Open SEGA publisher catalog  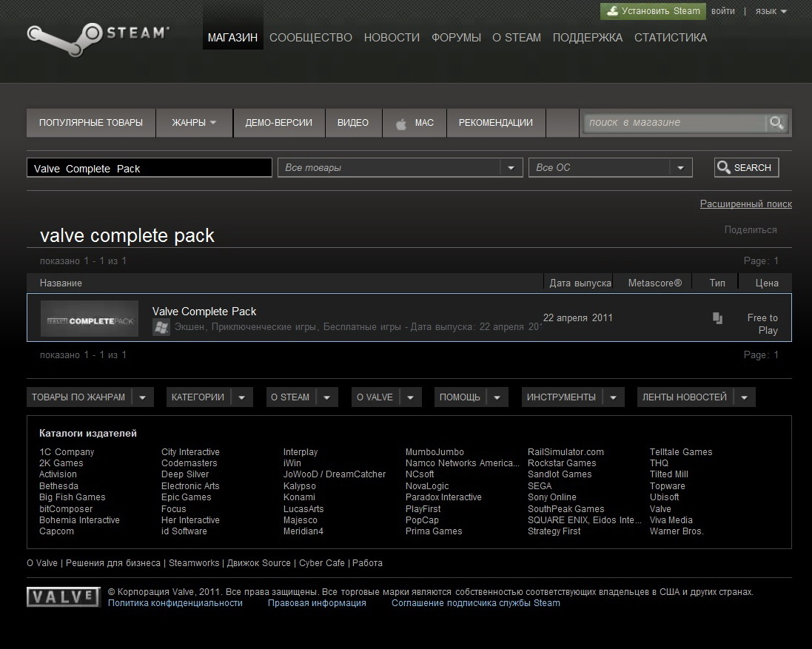pos(540,486)
